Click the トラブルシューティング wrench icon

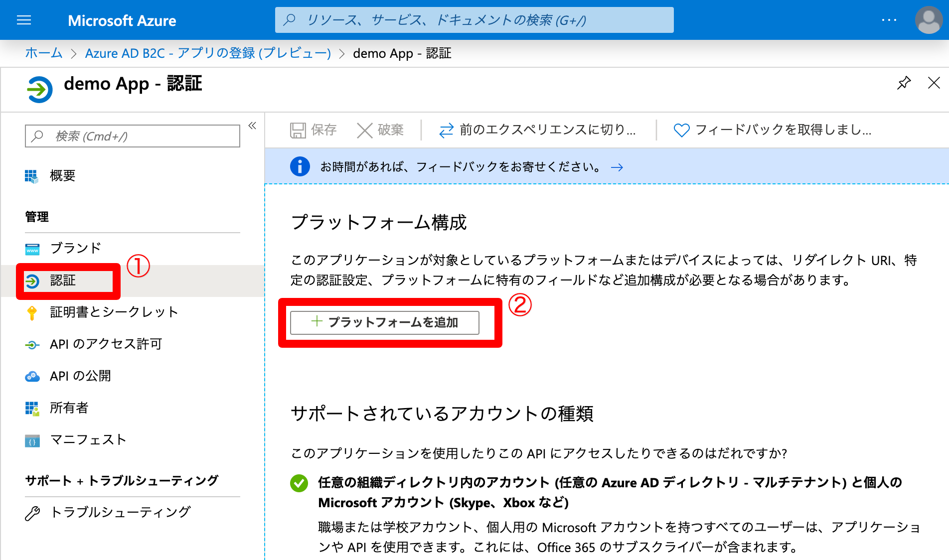click(x=32, y=511)
